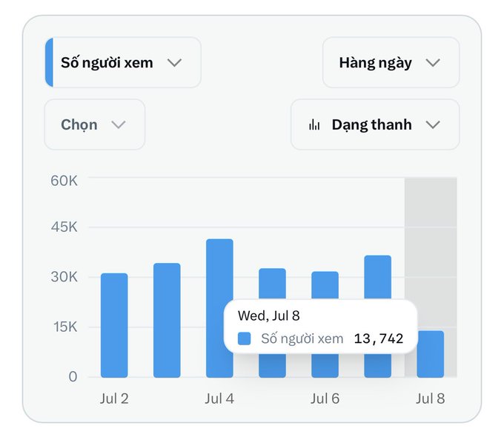This screenshot has height=437, width=504.
Task: Open the 'Dạng thanh' chart type dropdown
Action: pos(375,124)
